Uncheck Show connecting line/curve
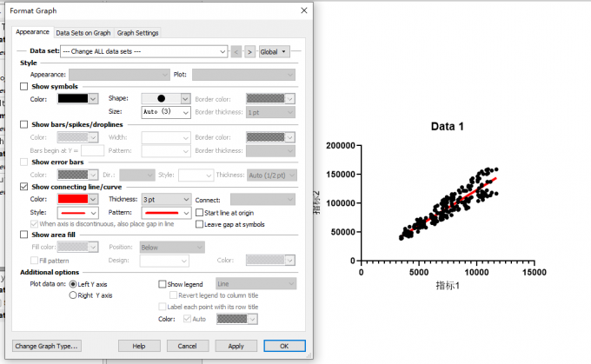 tap(24, 187)
